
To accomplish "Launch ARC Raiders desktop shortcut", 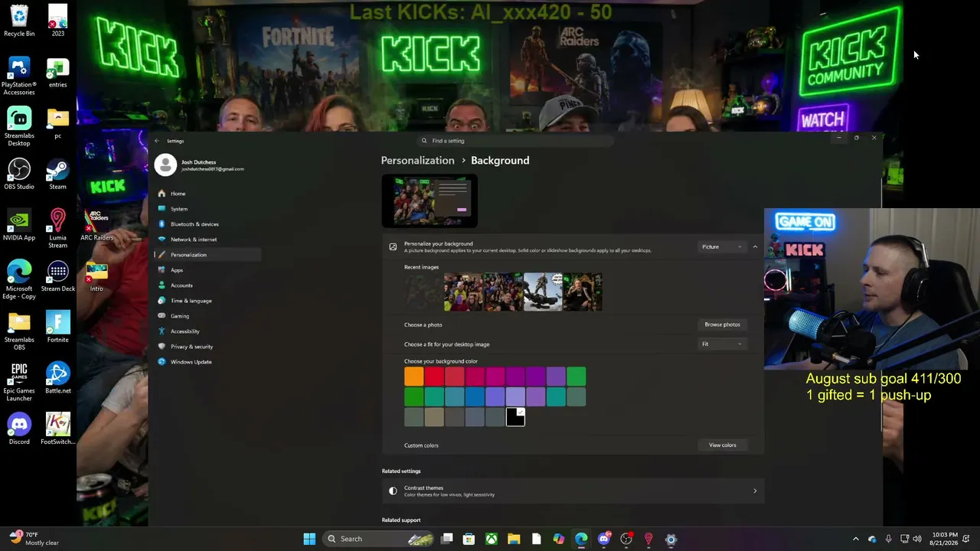I will click(x=96, y=225).
